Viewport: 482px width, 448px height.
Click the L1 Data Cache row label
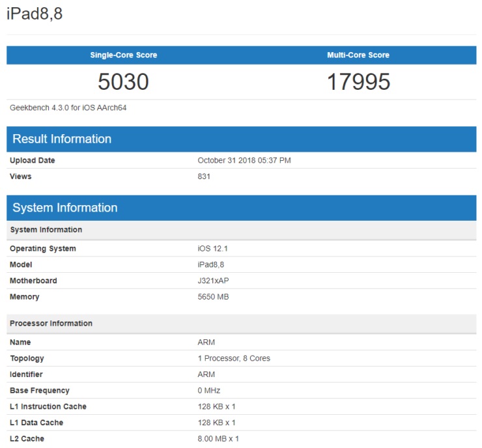coord(36,423)
